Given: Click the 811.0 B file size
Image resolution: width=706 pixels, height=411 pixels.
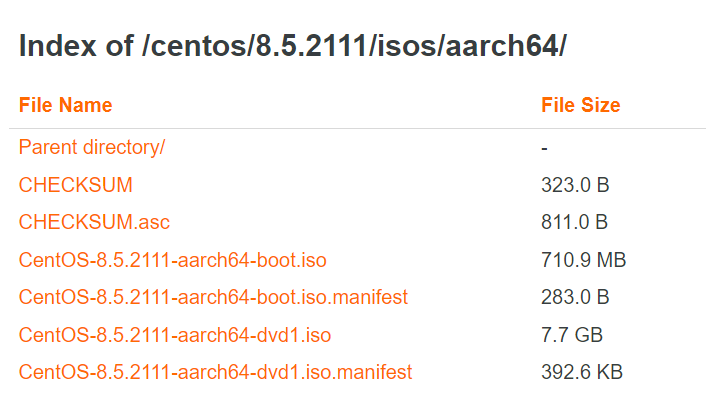Looking at the screenshot, I should coord(574,222).
